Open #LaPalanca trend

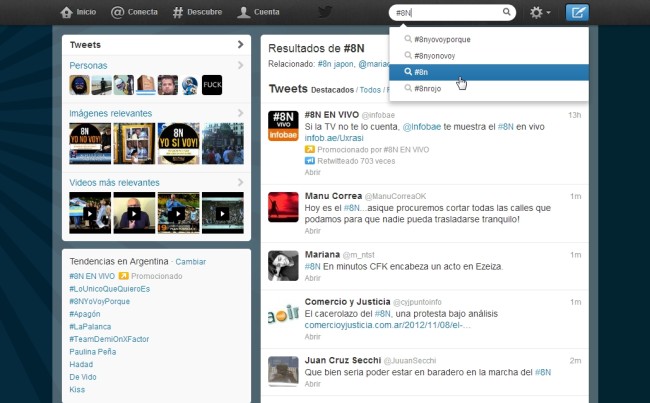pyautogui.click(x=90, y=327)
